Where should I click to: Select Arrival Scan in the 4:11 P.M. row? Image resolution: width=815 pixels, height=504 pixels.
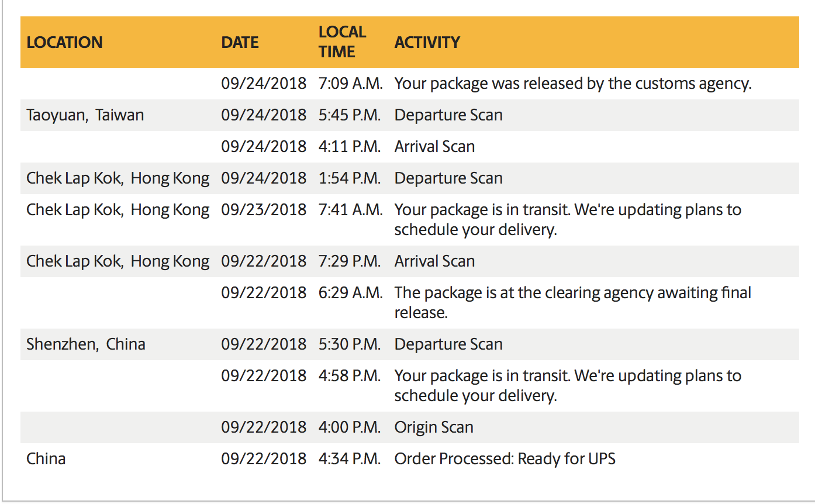[x=434, y=147]
